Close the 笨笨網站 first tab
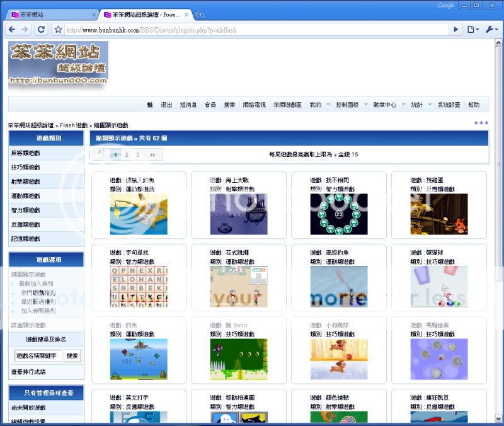 [93, 14]
